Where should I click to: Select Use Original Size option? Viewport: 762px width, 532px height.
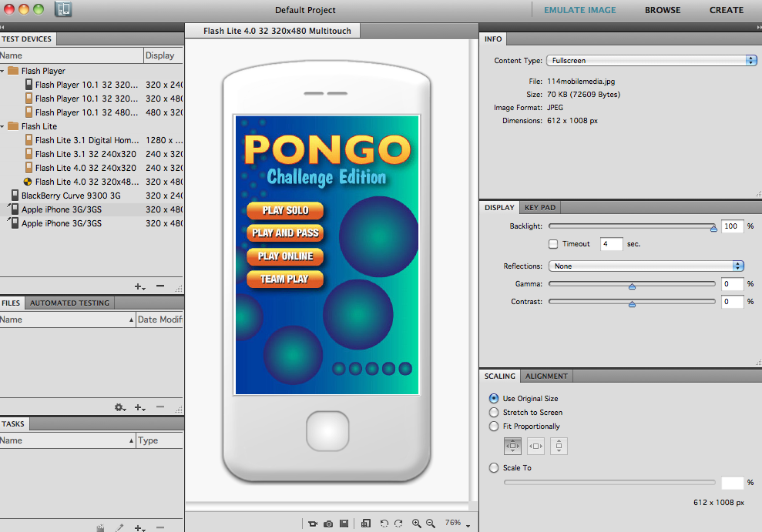click(494, 398)
